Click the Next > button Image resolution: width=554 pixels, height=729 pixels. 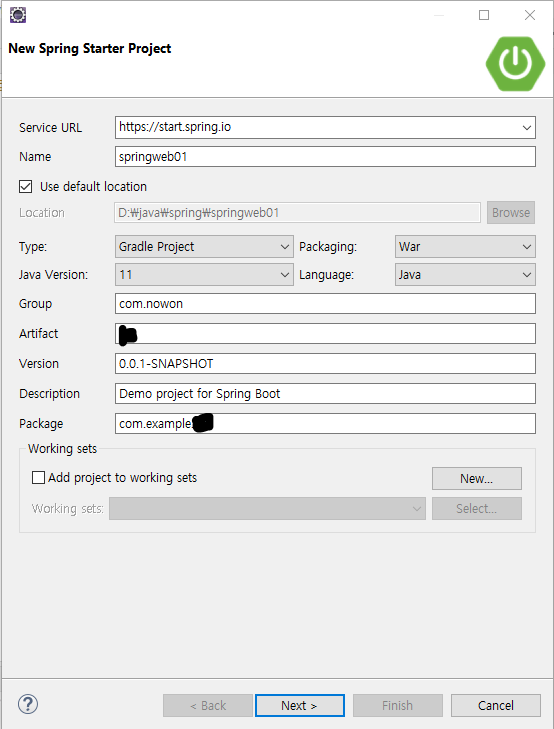tap(300, 705)
